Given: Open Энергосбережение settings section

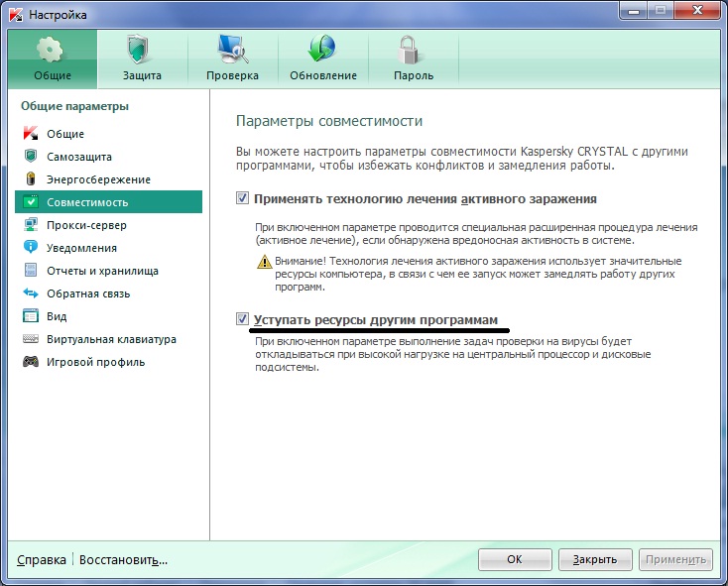Looking at the screenshot, I should 109,179.
